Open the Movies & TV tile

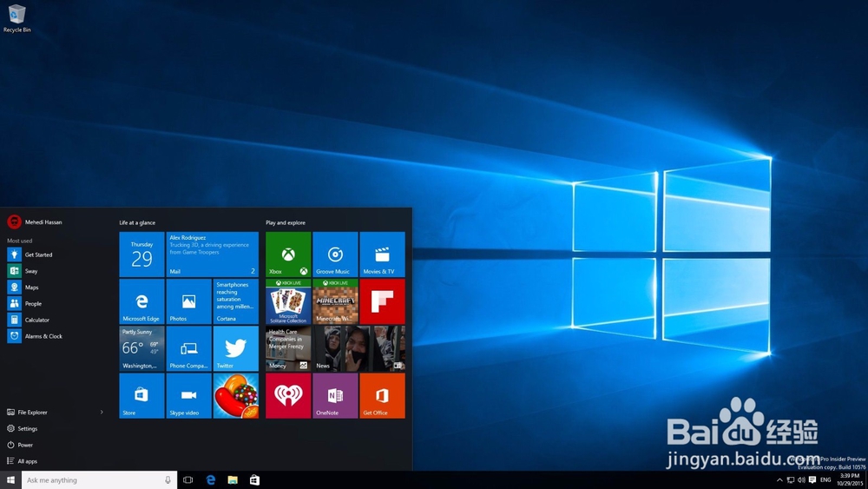click(x=382, y=254)
